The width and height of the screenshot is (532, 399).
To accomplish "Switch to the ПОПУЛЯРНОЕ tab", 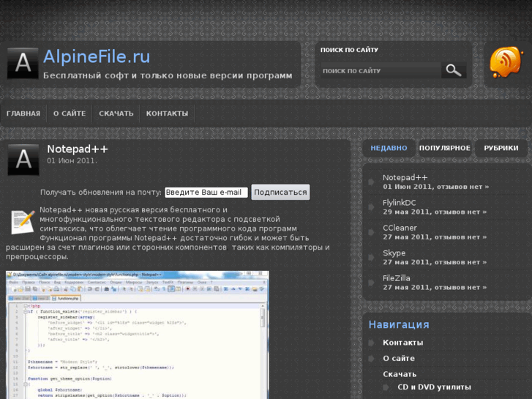I will [444, 148].
